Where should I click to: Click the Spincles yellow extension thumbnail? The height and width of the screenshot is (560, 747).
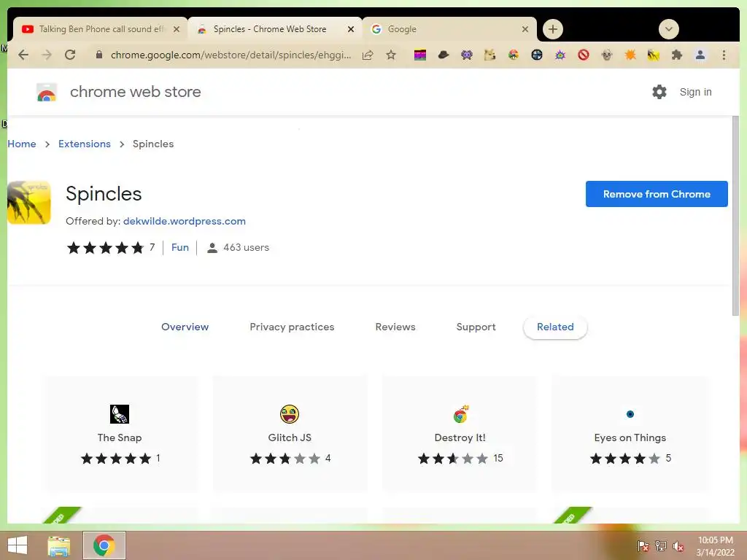click(29, 203)
